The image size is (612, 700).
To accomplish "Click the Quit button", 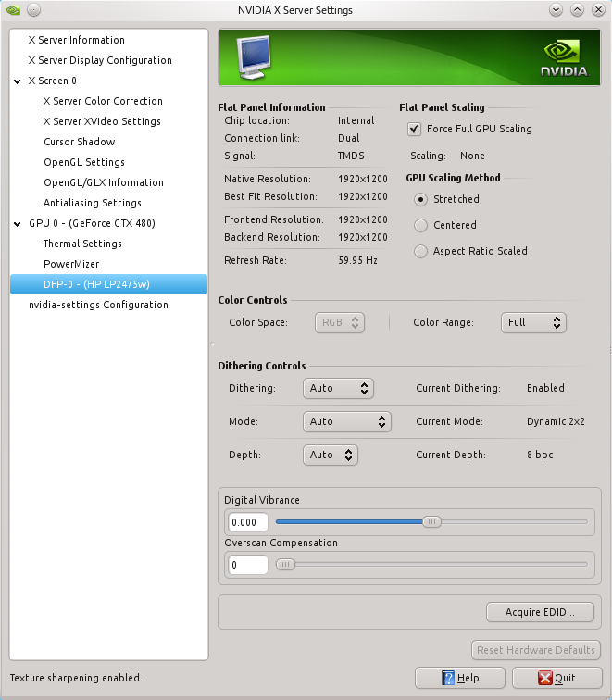I will [557, 678].
